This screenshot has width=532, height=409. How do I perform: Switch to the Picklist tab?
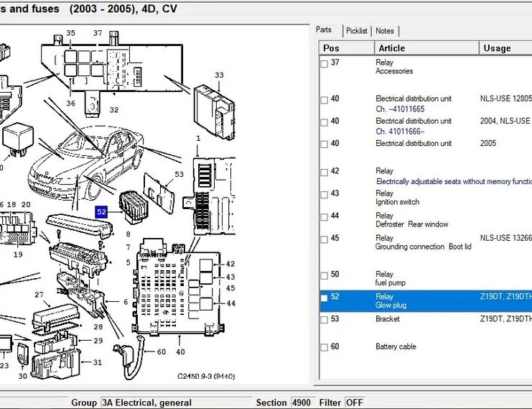click(356, 31)
